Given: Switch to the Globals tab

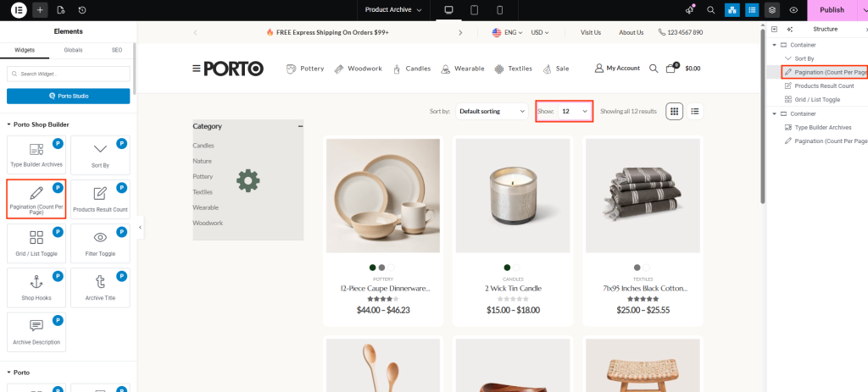Looking at the screenshot, I should [73, 51].
